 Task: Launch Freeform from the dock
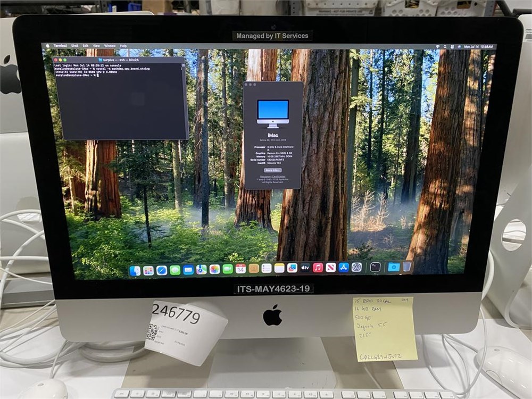point(292,268)
